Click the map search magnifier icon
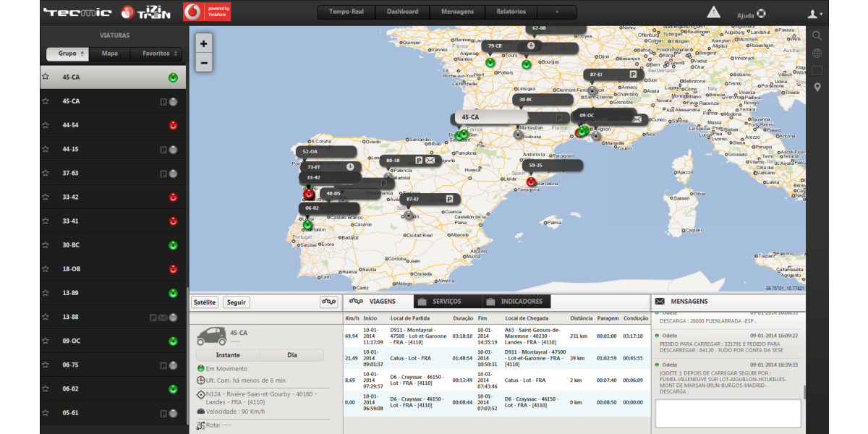 (817, 35)
